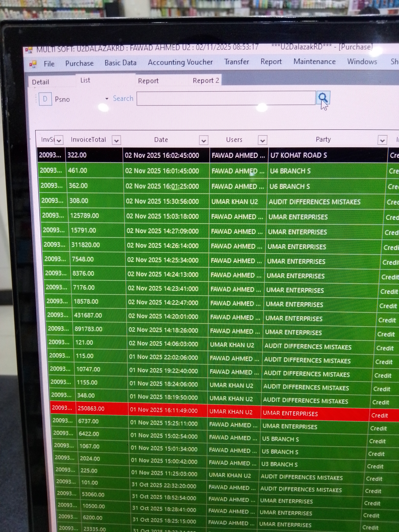Viewport: 399px width, 532px height.
Task: Select the row with invoice total 891783.00
Action: 88,329
